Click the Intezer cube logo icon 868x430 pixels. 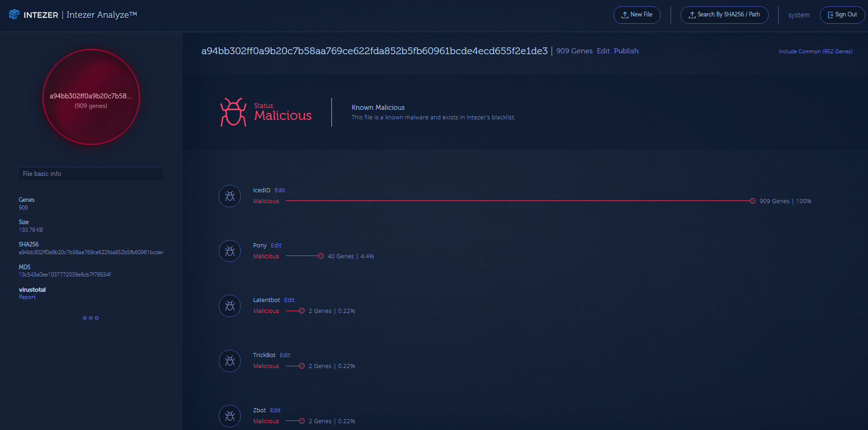coord(14,15)
